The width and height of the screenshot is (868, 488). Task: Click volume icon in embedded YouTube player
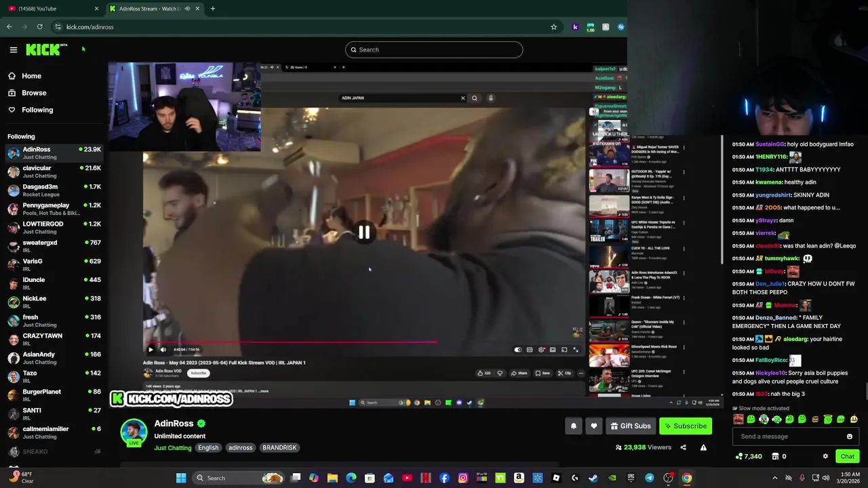(x=163, y=350)
